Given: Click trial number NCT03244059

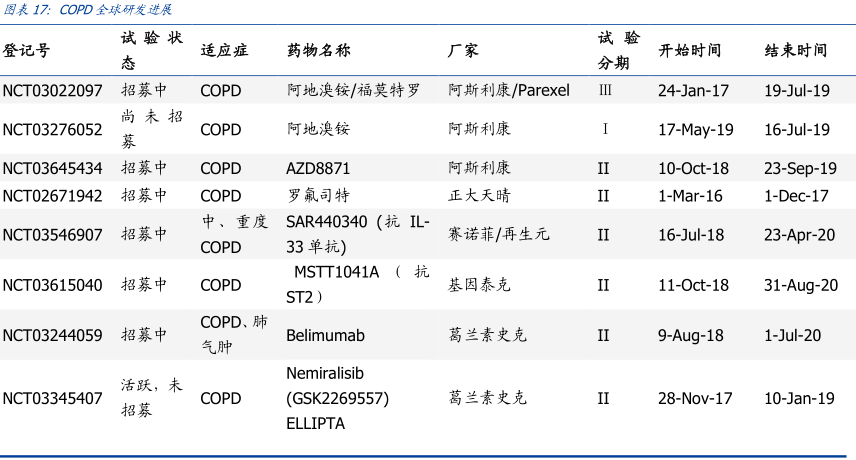Looking at the screenshot, I should click(x=52, y=335).
